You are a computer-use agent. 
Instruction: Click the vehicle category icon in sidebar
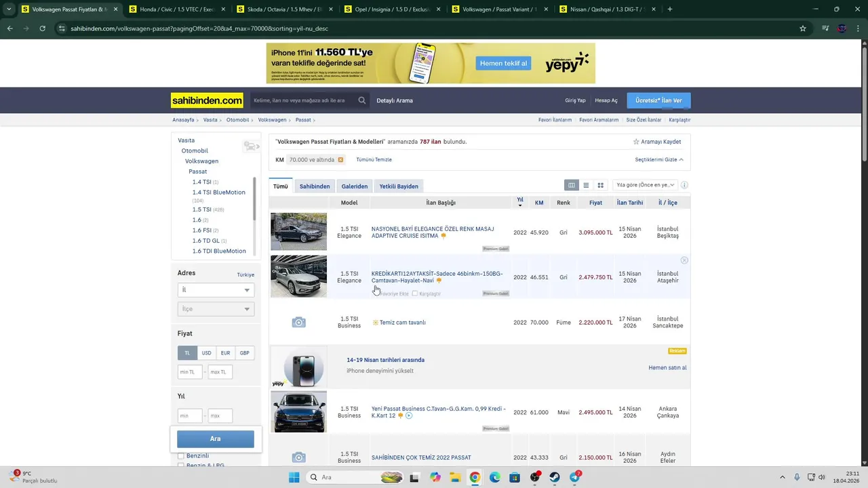point(251,146)
